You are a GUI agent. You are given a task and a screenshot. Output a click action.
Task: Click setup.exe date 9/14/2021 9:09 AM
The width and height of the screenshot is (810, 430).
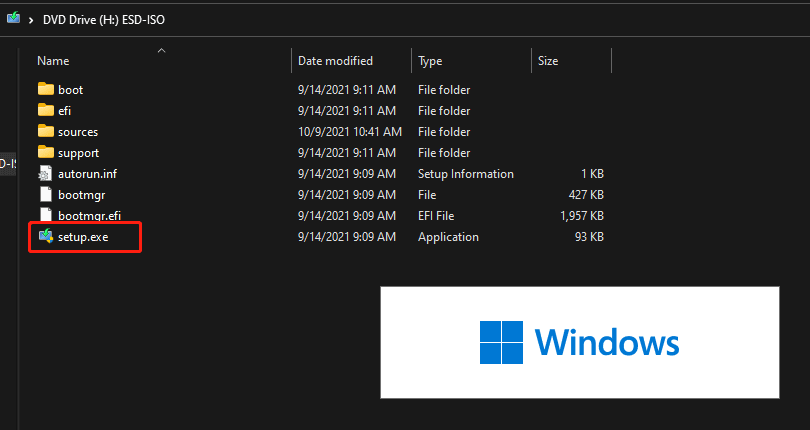(x=347, y=237)
